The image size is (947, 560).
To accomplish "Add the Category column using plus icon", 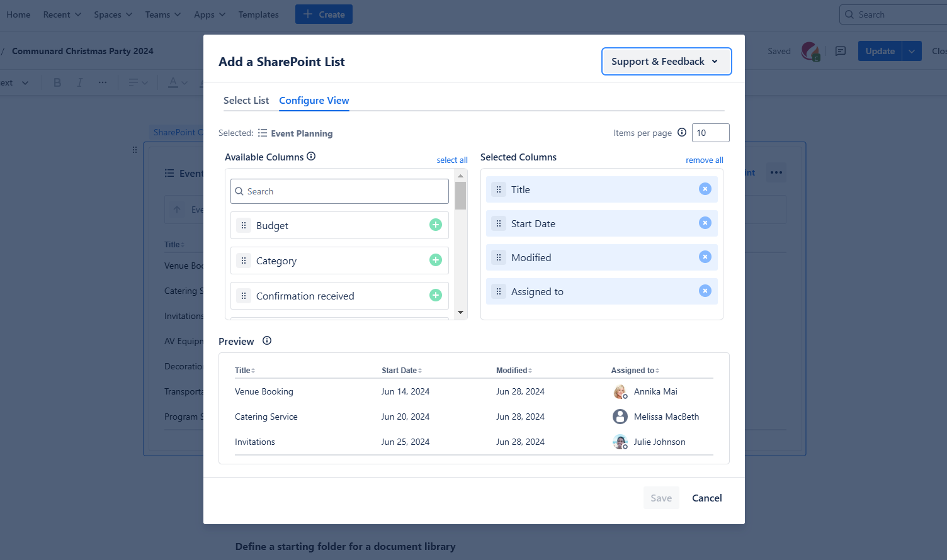I will coord(435,260).
